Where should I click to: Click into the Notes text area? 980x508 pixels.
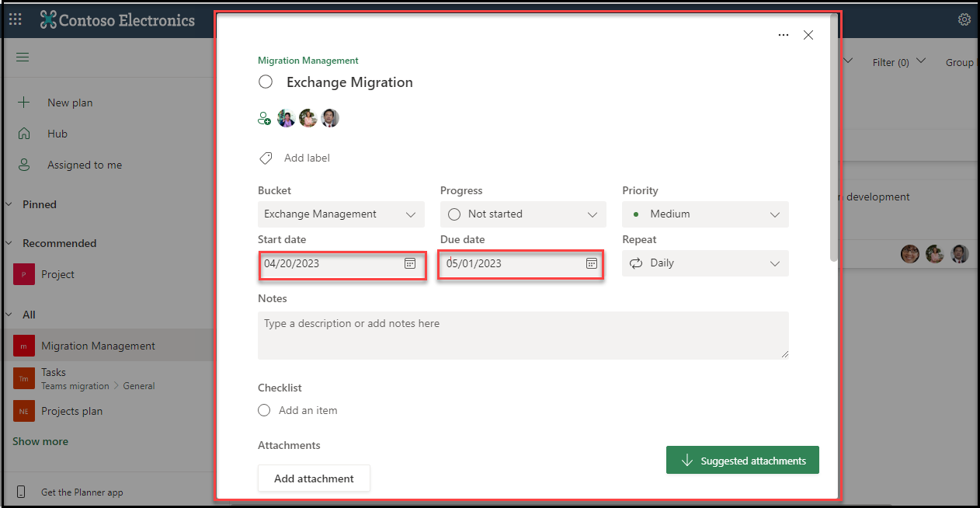click(523, 335)
